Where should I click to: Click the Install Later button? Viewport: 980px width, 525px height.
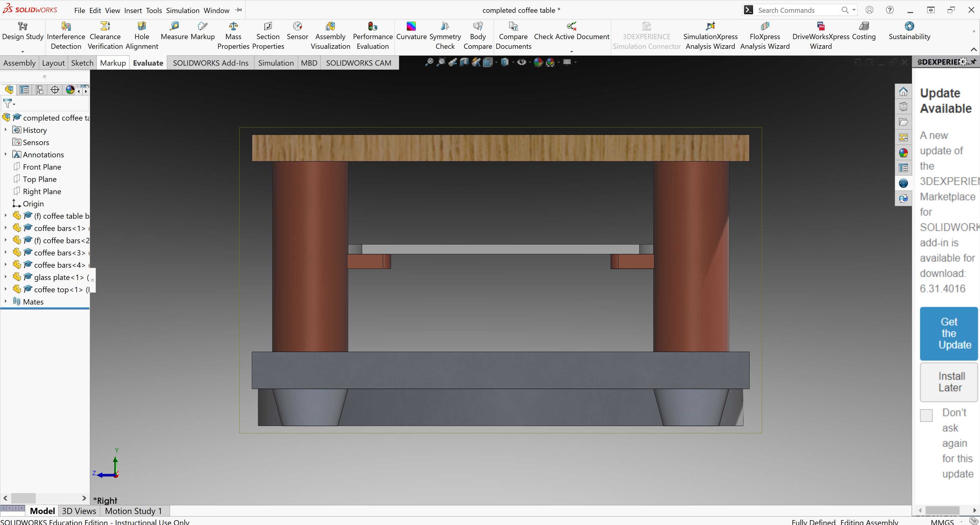pyautogui.click(x=949, y=382)
